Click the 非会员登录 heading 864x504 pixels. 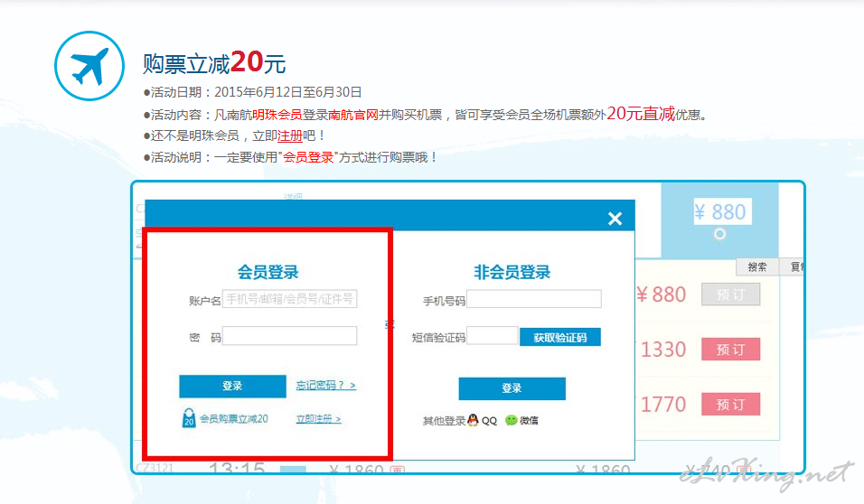pos(512,272)
